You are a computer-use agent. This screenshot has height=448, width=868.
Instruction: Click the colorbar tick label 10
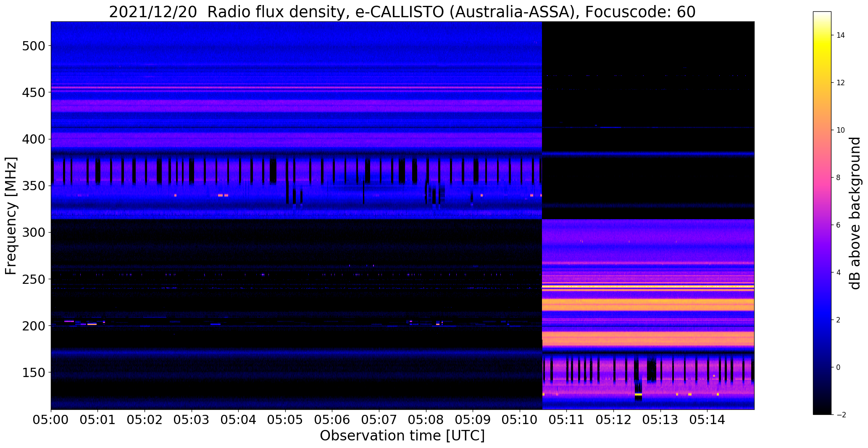[x=841, y=130]
